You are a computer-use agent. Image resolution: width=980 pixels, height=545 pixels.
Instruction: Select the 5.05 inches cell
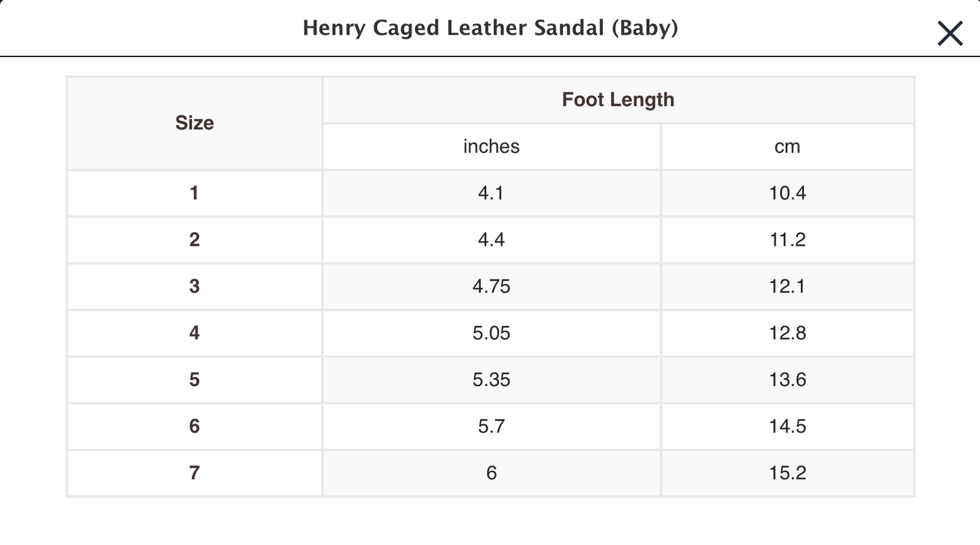click(491, 333)
